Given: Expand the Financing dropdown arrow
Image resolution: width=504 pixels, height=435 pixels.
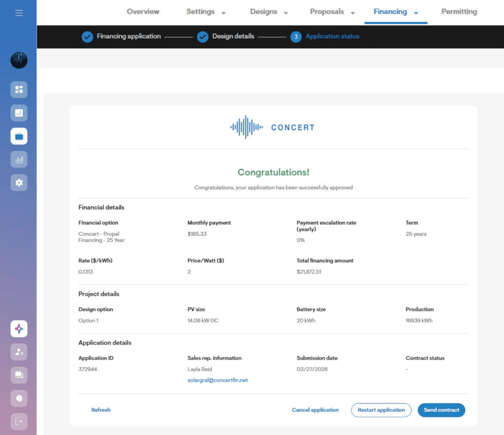Looking at the screenshot, I should point(416,13).
